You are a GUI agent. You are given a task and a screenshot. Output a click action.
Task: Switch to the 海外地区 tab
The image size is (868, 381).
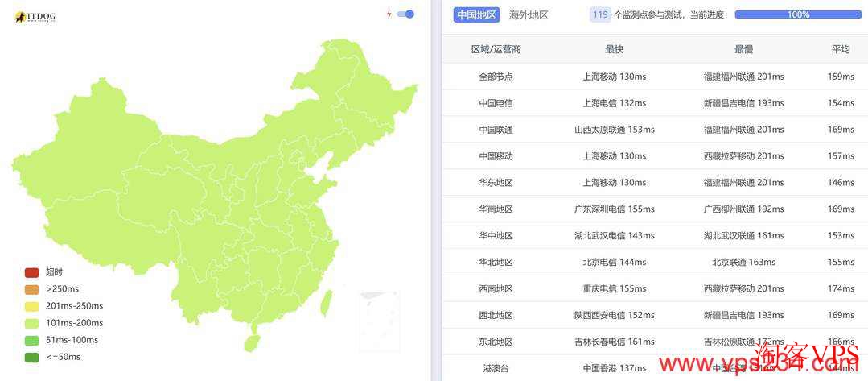click(529, 15)
